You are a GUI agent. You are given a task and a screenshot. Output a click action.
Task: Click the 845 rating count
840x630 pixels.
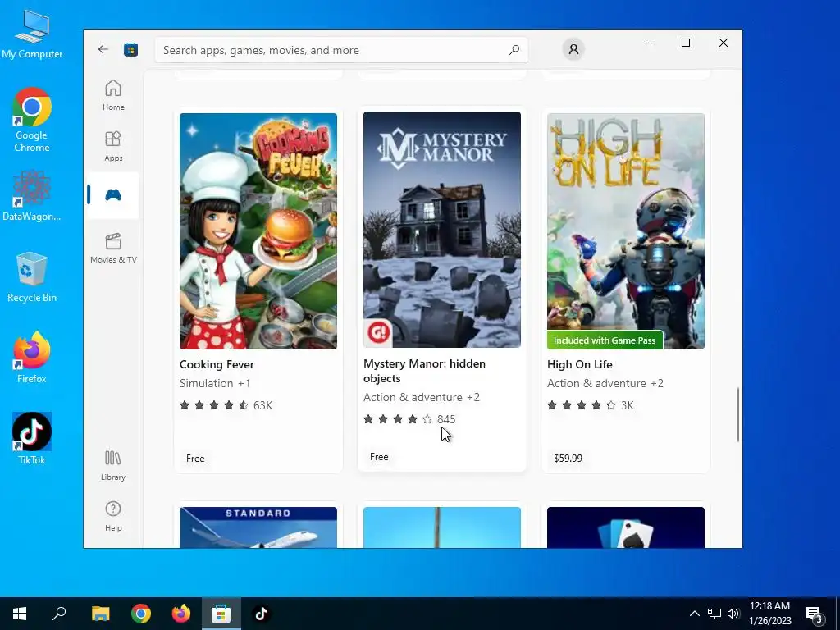tap(446, 419)
